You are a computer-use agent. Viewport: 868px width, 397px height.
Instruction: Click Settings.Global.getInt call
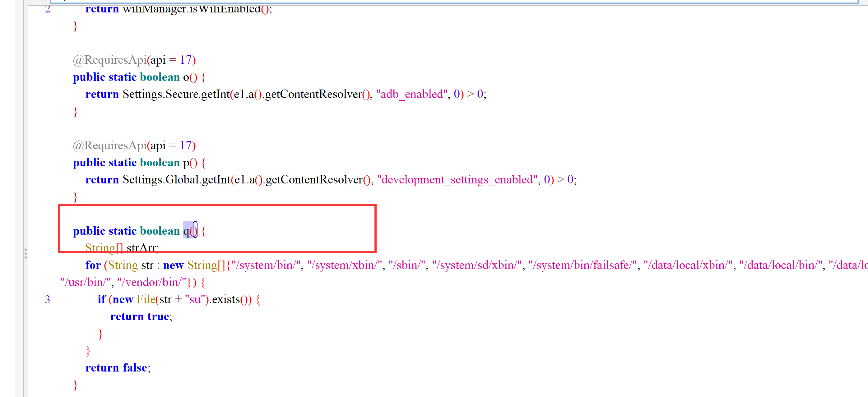point(177,179)
